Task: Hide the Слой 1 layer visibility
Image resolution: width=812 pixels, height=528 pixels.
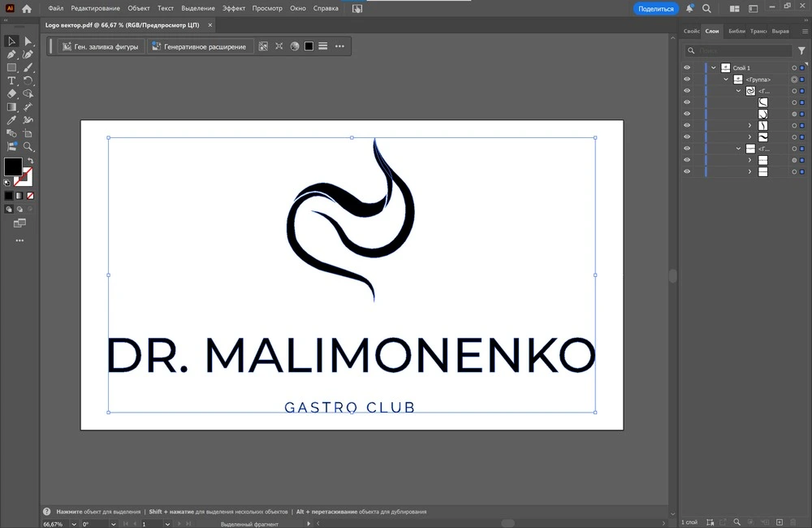Action: tap(687, 68)
